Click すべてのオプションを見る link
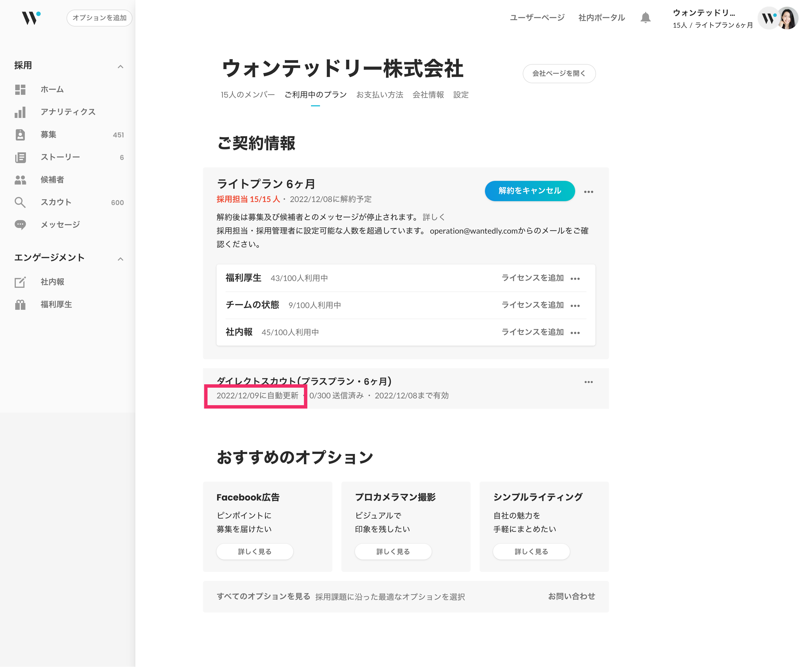The height and width of the screenshot is (667, 812). click(263, 596)
